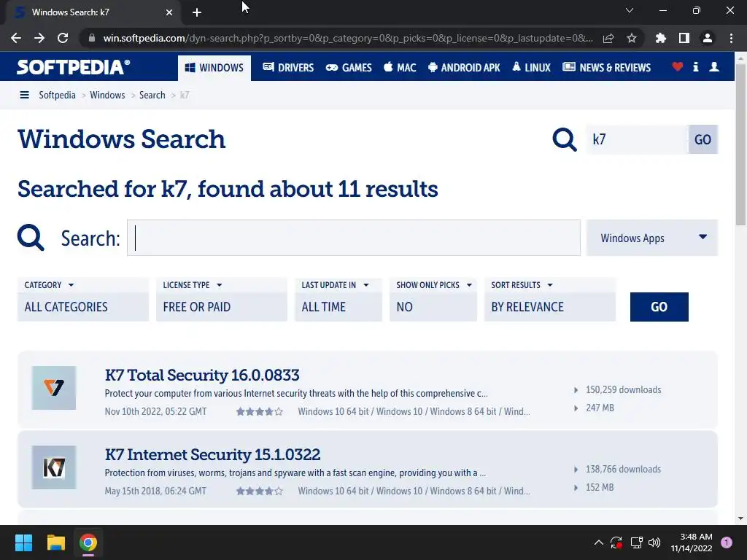
Task: Click the 247 MB size text
Action: tap(600, 408)
